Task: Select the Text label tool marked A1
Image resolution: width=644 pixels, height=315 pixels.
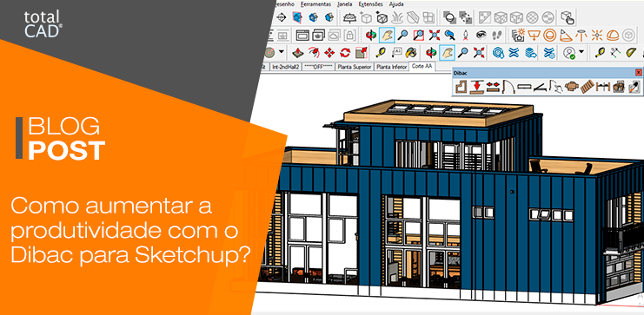Action: 396,52
